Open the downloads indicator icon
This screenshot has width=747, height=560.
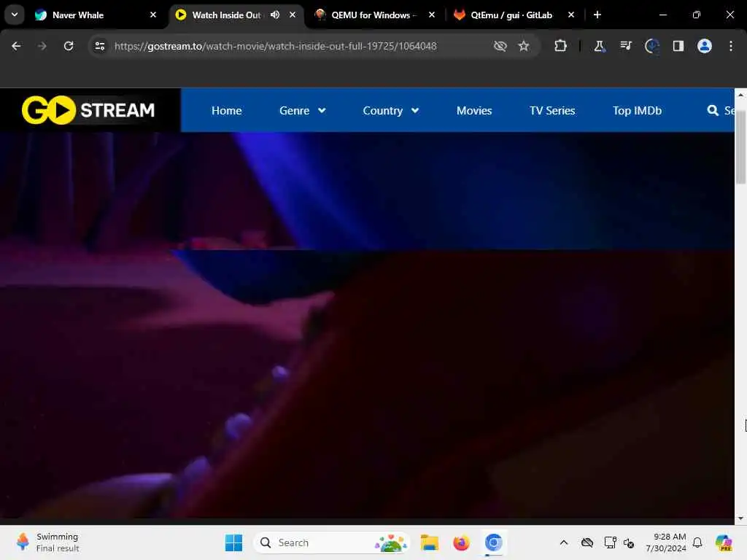pyautogui.click(x=651, y=46)
